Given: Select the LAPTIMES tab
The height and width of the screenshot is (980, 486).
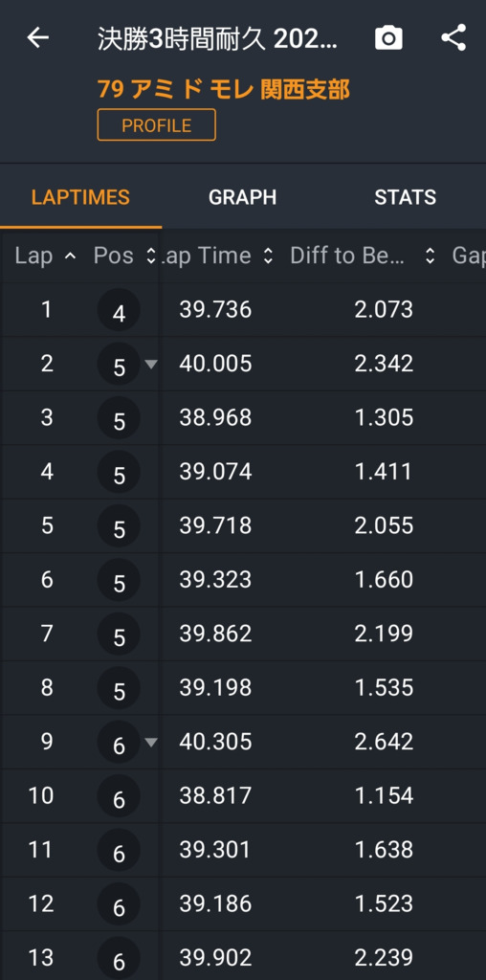Looking at the screenshot, I should point(80,197).
